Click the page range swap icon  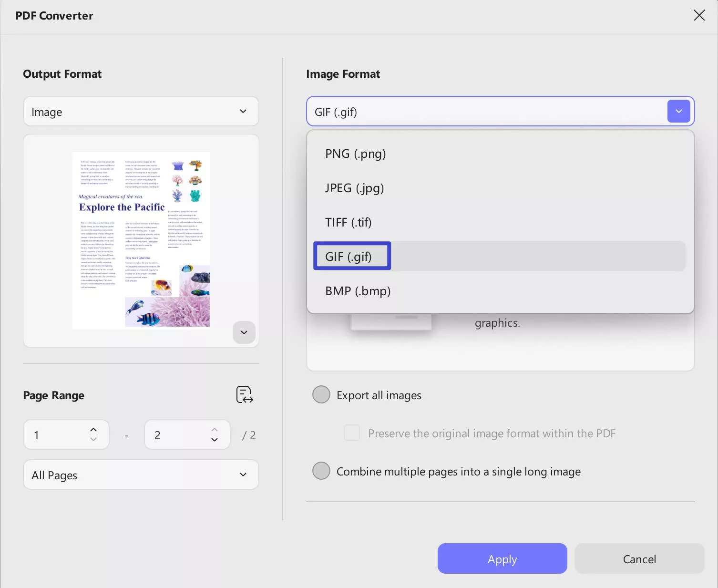click(x=245, y=395)
